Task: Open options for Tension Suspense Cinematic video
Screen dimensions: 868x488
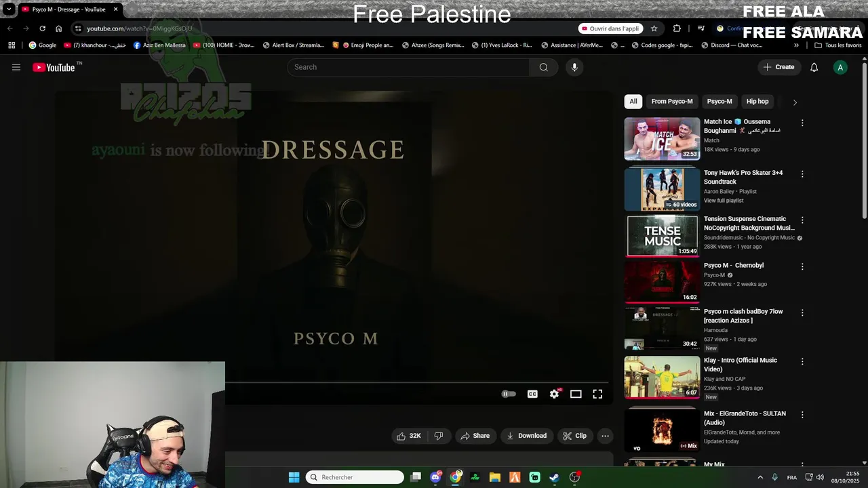Action: tap(802, 220)
